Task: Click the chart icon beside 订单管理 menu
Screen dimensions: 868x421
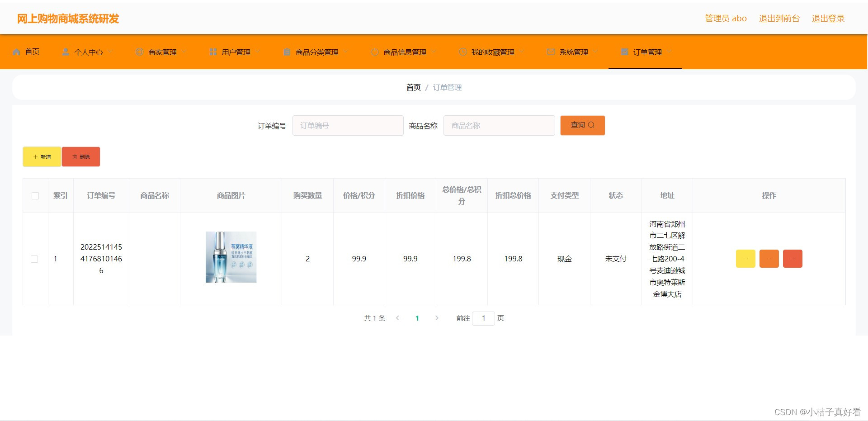Action: tap(625, 52)
